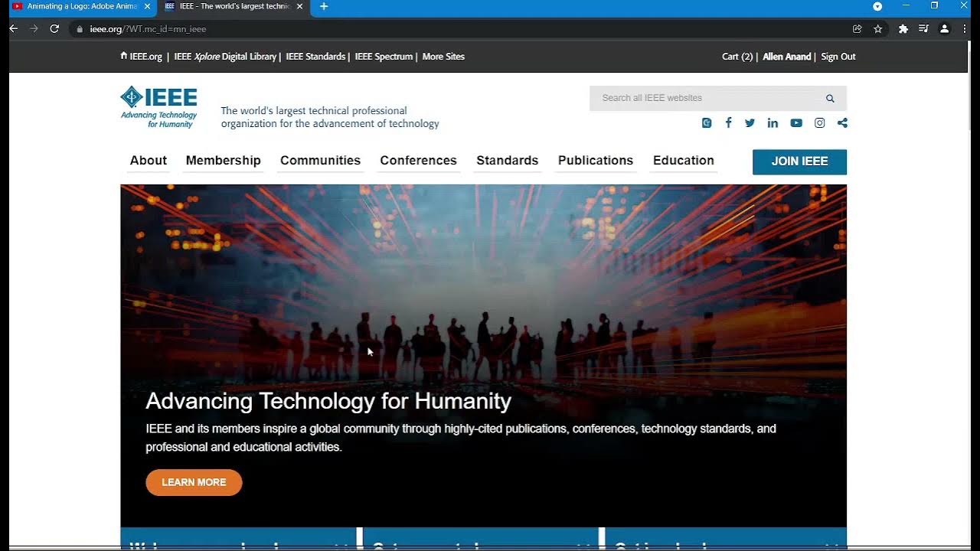Open the Chrome profile avatar icon
This screenshot has height=551, width=980.
click(944, 28)
